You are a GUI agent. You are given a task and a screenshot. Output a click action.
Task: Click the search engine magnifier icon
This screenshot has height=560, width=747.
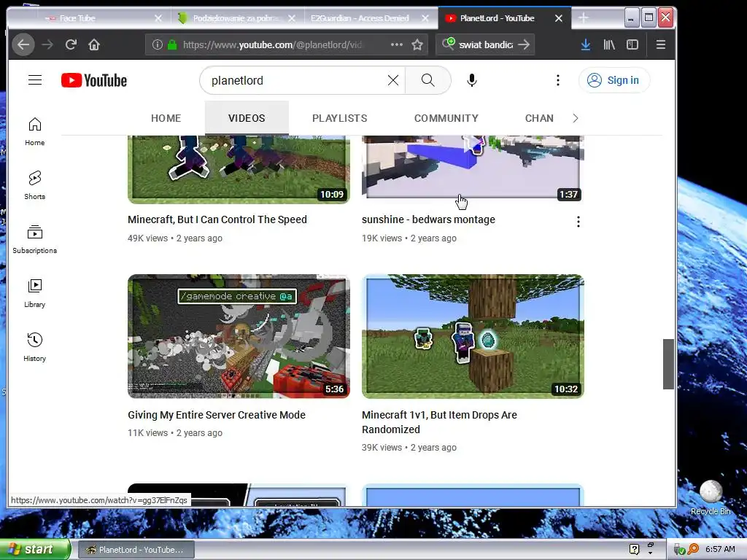[449, 44]
